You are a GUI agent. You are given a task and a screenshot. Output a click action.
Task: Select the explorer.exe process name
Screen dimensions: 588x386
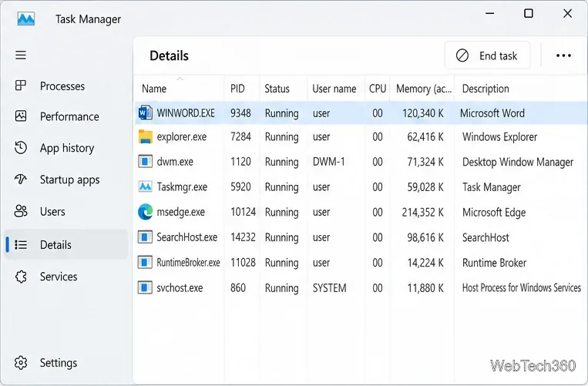click(x=182, y=137)
